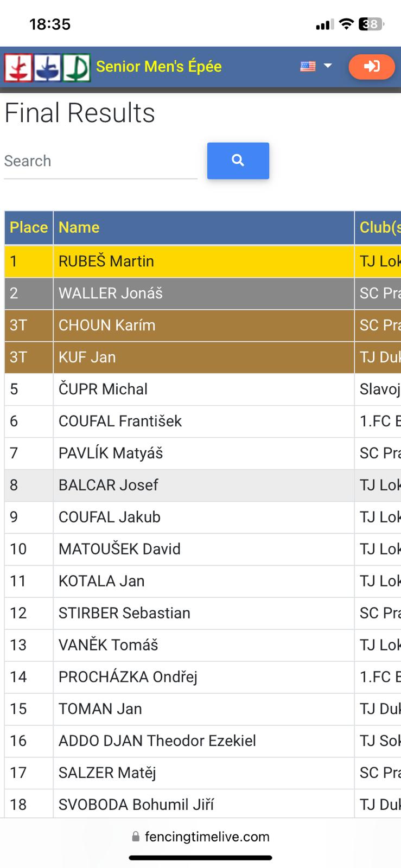The width and height of the screenshot is (401, 868).
Task: Tap the US flag language icon
Action: 308,66
